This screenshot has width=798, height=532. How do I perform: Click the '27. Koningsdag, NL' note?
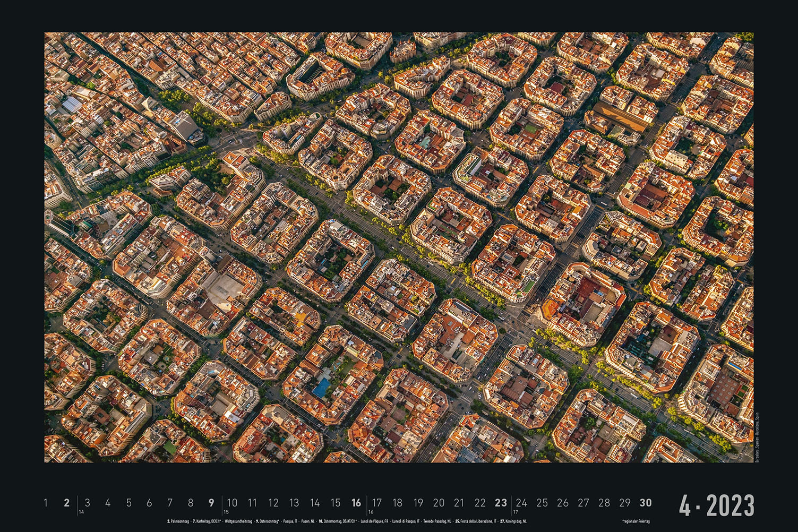pyautogui.click(x=513, y=521)
